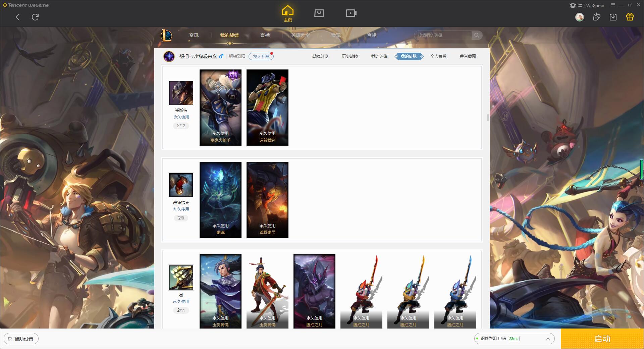
Task: Open the 查找 tab
Action: tap(372, 35)
